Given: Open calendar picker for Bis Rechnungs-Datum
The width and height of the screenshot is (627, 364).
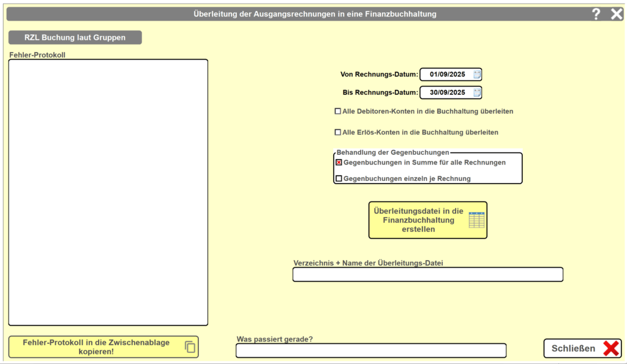Looking at the screenshot, I should [x=477, y=93].
